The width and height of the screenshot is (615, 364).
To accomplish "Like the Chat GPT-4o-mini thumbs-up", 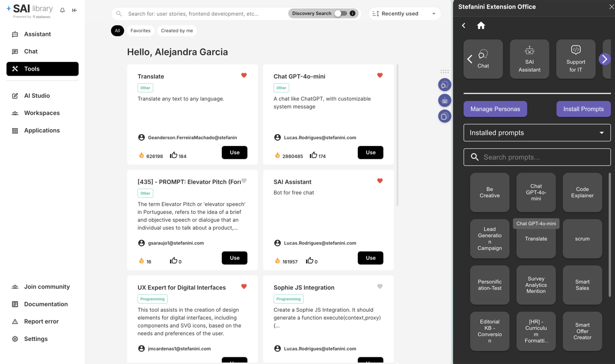I will point(313,155).
